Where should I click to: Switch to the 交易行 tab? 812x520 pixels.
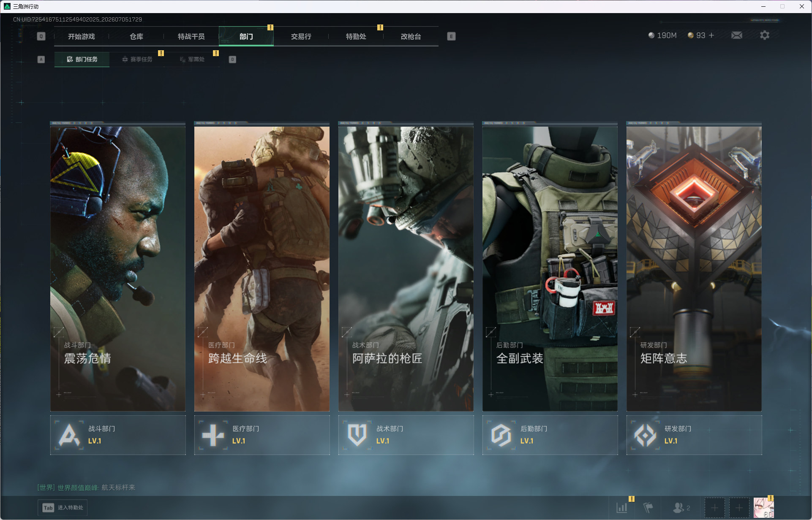301,36
